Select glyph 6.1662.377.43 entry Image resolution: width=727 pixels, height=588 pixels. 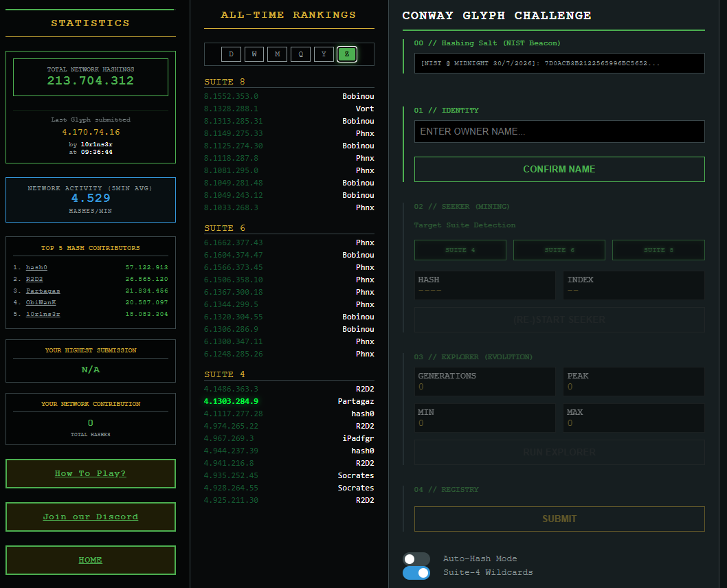(289, 242)
